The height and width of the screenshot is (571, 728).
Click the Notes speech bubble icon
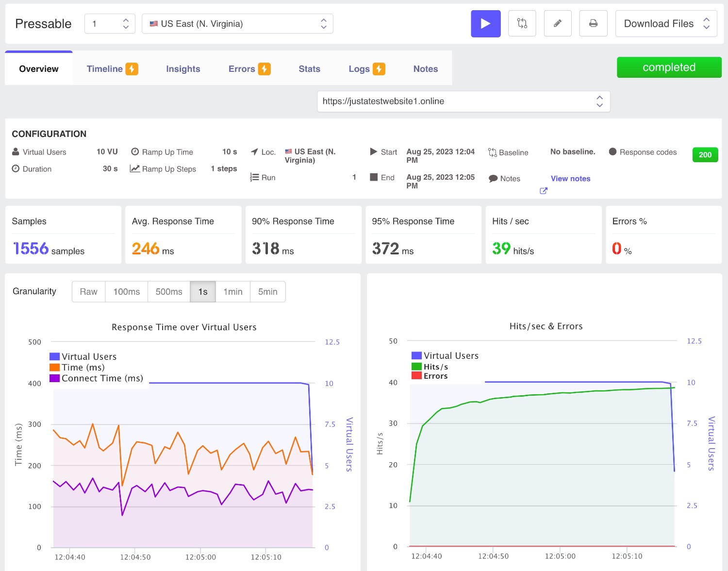(x=493, y=178)
